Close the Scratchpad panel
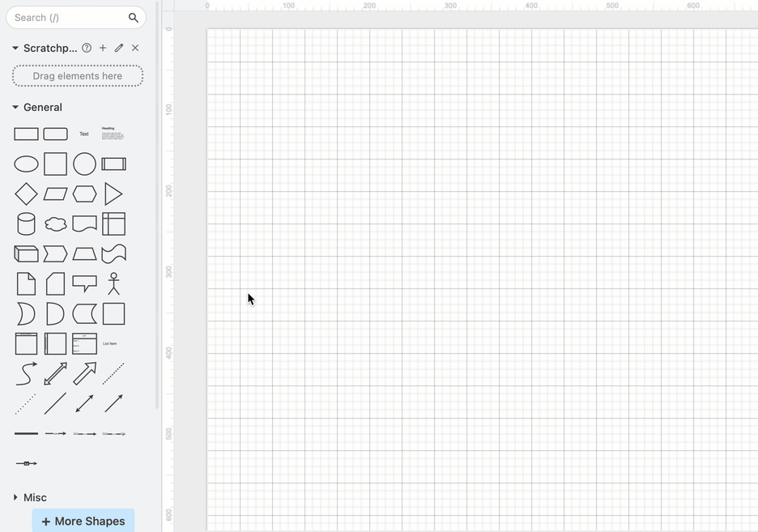 pyautogui.click(x=135, y=48)
